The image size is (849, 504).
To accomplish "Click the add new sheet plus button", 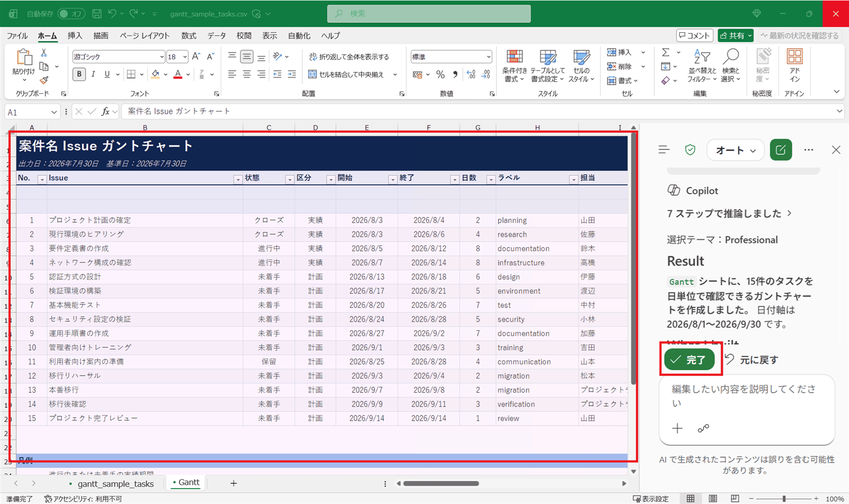I will pyautogui.click(x=233, y=484).
